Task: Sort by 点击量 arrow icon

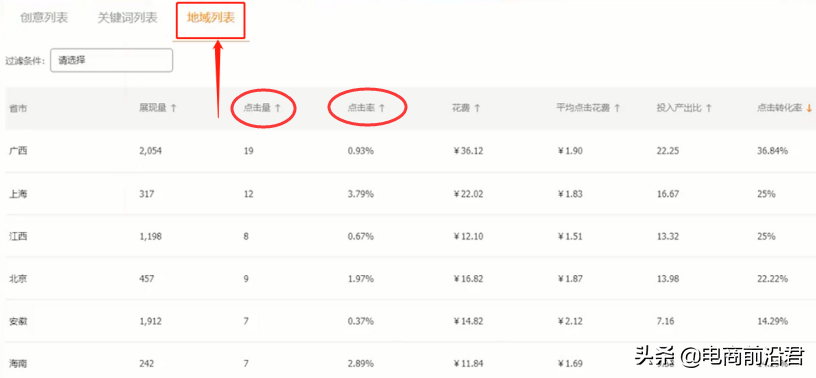Action: pyautogui.click(x=278, y=108)
